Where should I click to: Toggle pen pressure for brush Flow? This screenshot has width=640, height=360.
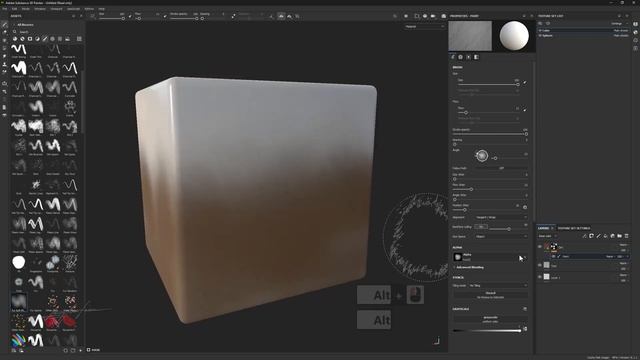click(525, 110)
